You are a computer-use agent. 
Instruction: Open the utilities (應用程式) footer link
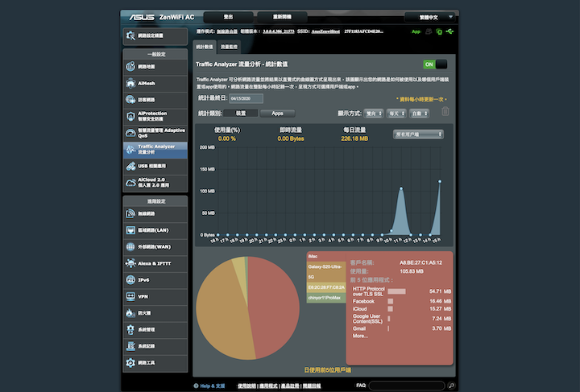(268, 386)
